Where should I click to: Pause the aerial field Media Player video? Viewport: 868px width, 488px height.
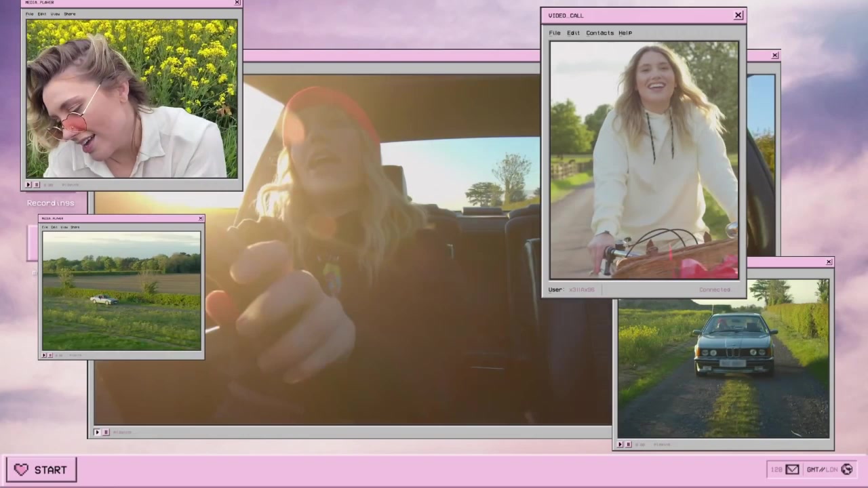[50, 355]
